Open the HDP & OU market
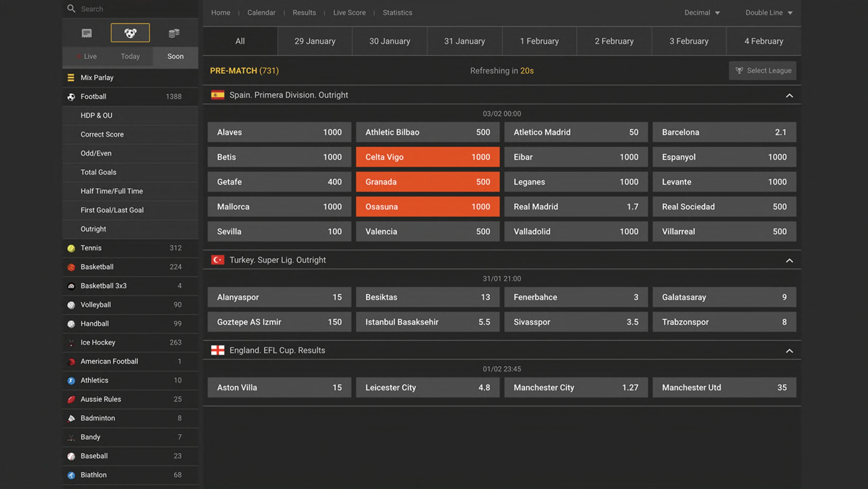 [130, 115]
